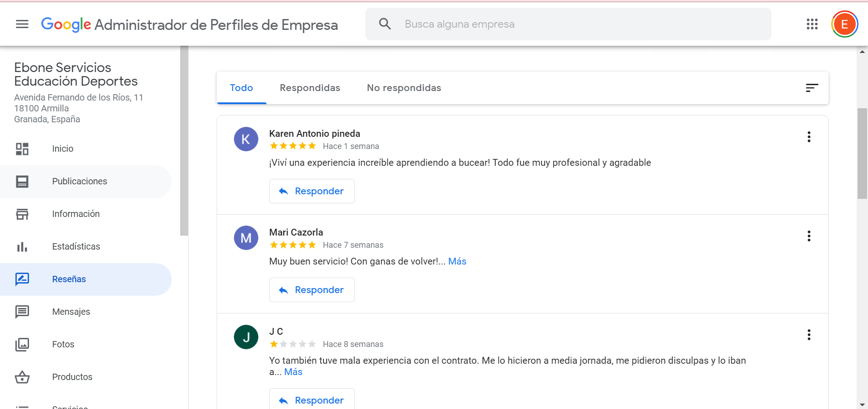Open the review sorting options icon
Screen dimensions: 868x409
pos(812,87)
